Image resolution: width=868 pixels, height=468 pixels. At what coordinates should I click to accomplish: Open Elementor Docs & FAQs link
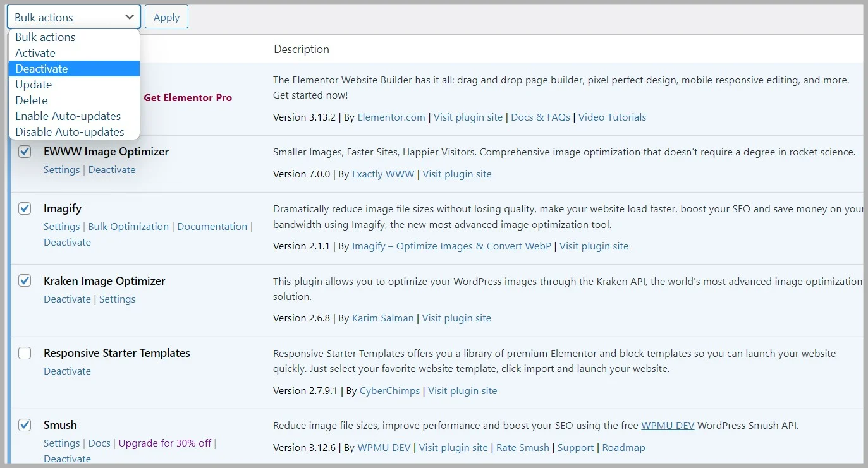pos(541,117)
